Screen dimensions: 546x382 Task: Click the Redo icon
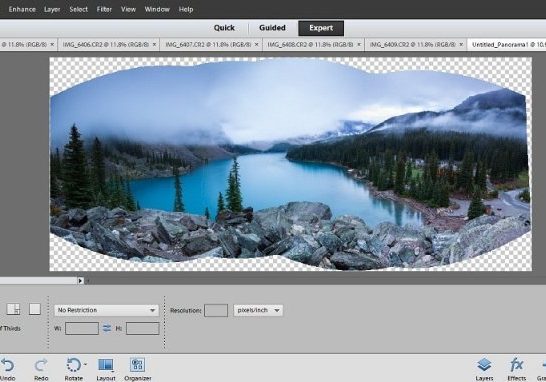click(x=41, y=365)
